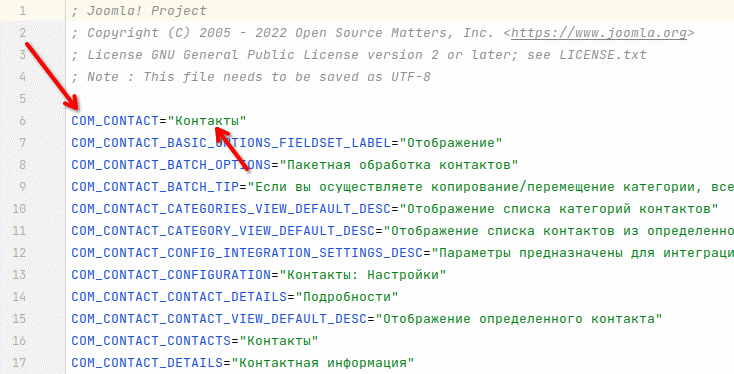Image resolution: width=734 pixels, height=374 pixels.
Task: Click COM_CONTACT_CATEGORIES_VIEW_DEFAULT_DESC key
Action: pyautogui.click(x=231, y=209)
